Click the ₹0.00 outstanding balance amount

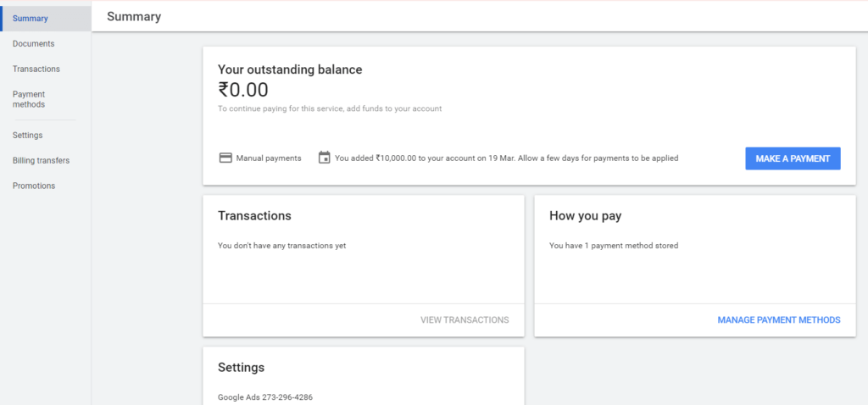(x=243, y=90)
